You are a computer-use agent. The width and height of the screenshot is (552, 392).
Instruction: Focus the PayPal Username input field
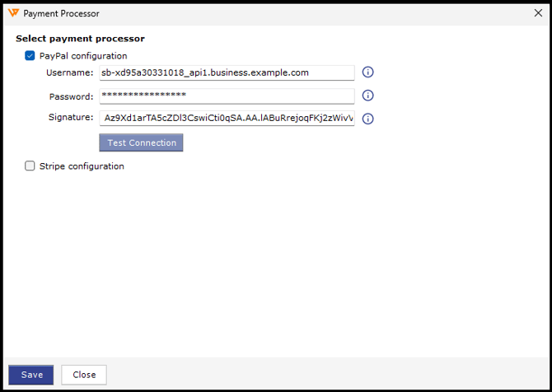227,72
